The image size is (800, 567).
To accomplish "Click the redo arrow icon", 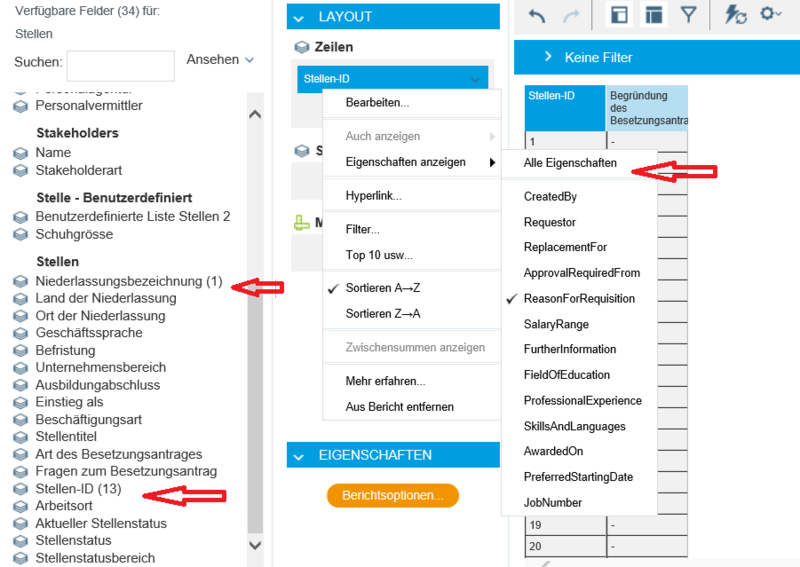I will click(571, 16).
